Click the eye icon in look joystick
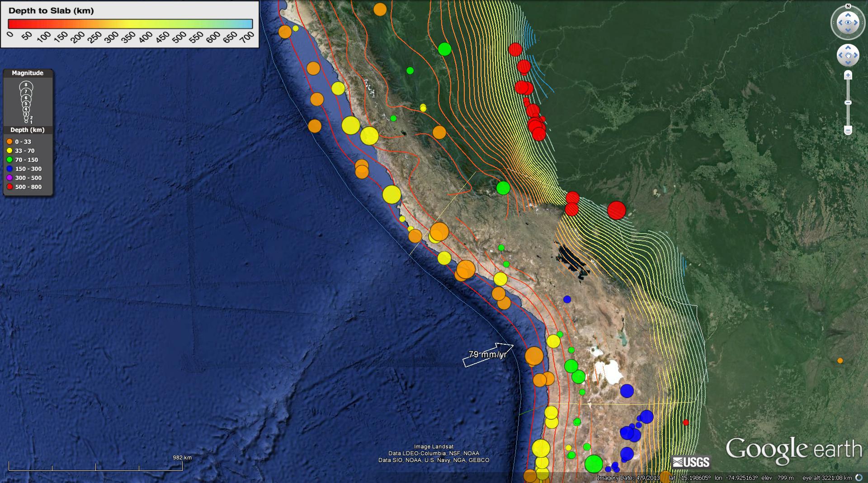Viewport: 868px width, 483px height. pos(848,23)
